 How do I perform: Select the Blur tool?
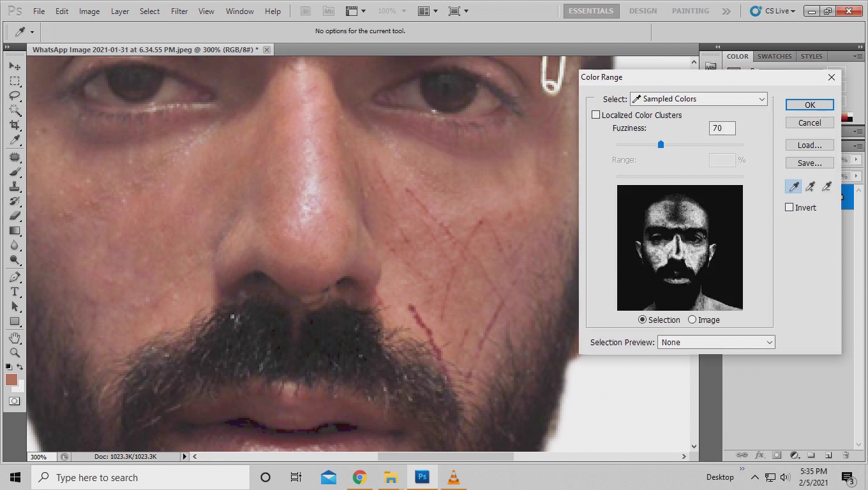pyautogui.click(x=15, y=246)
